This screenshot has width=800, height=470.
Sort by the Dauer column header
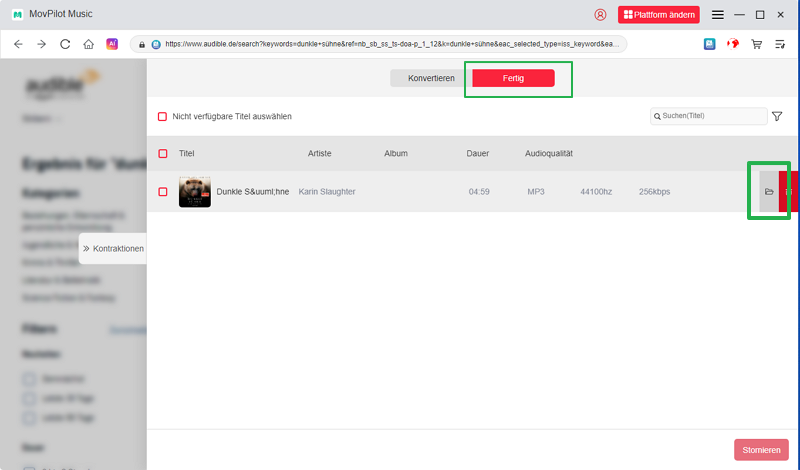[478, 154]
